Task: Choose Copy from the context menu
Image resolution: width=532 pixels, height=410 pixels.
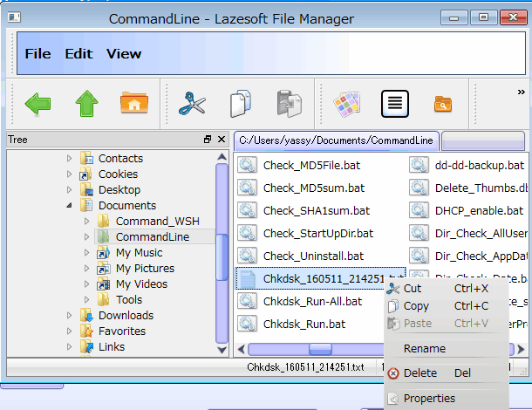Action: (446, 306)
